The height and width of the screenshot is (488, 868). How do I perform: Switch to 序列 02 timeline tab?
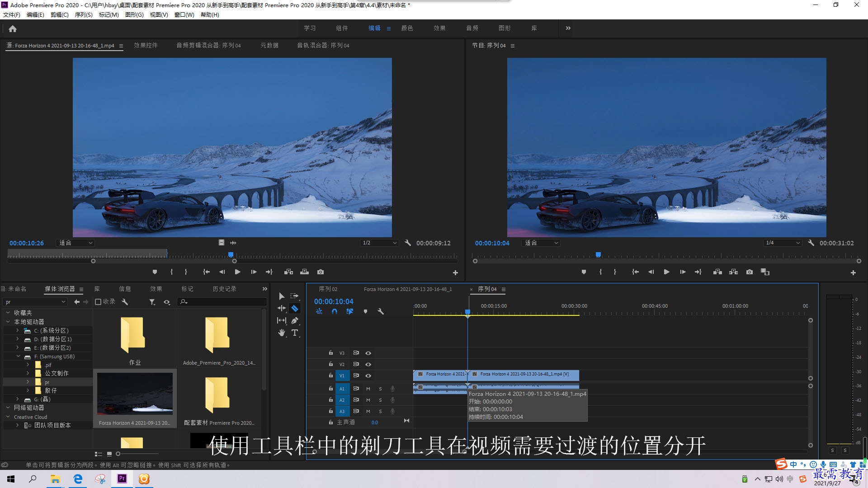[328, 289]
